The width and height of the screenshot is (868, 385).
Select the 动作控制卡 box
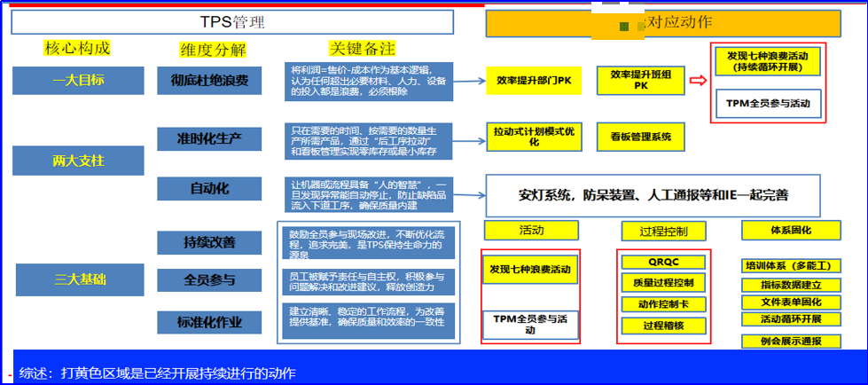[663, 304]
